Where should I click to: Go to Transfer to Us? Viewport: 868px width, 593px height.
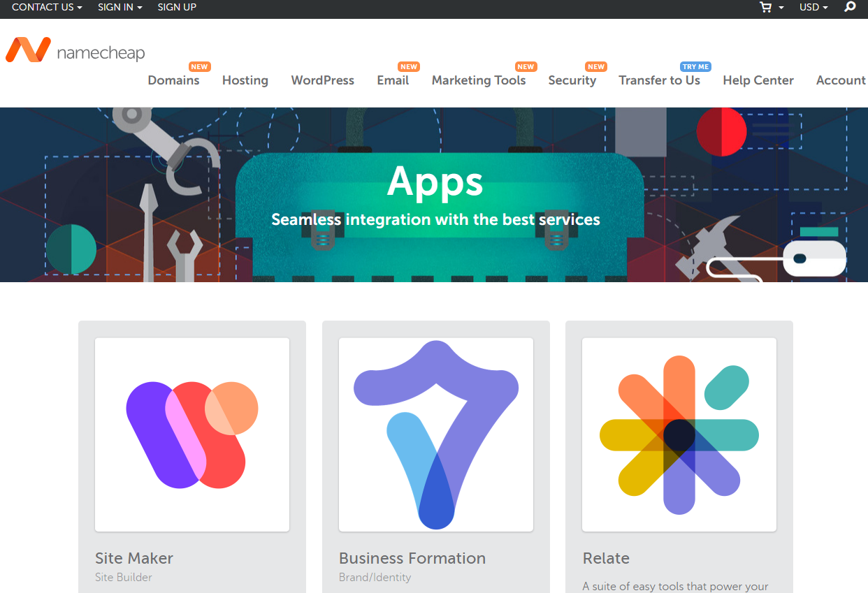click(x=660, y=80)
